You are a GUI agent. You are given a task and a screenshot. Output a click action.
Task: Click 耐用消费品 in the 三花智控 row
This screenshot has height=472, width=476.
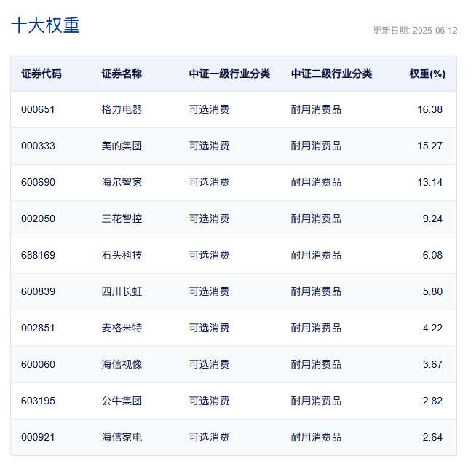[316, 219]
